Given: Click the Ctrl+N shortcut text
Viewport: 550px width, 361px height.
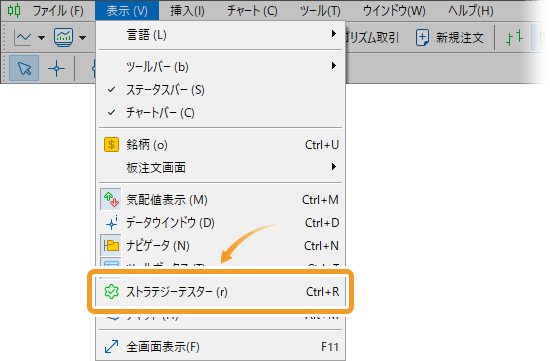Looking at the screenshot, I should (321, 246).
